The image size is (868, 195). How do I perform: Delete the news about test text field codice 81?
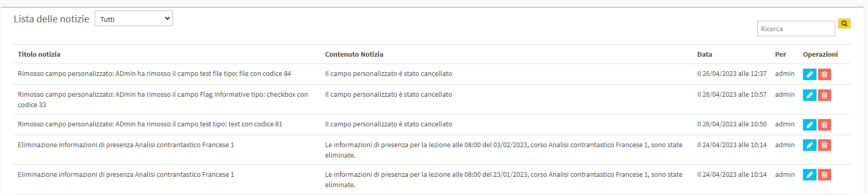pos(824,125)
